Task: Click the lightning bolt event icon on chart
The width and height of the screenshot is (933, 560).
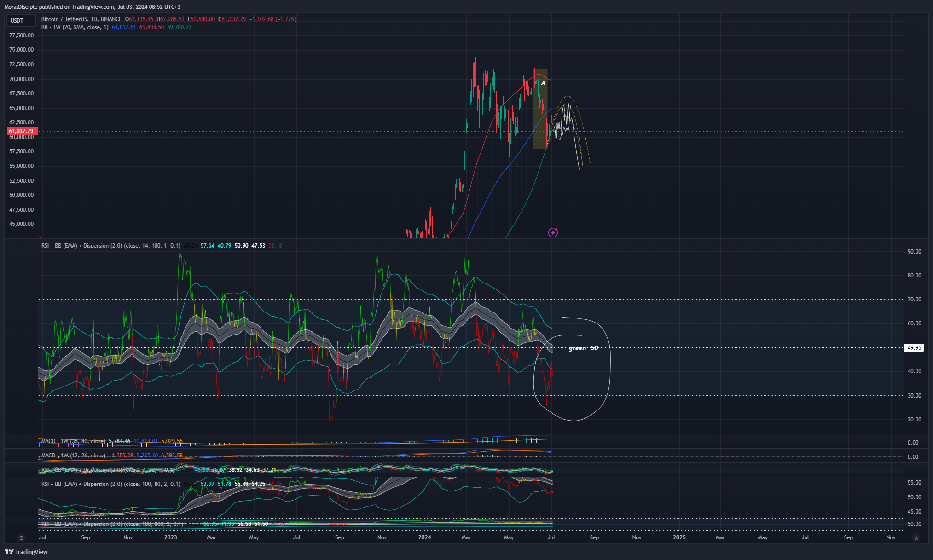Action: pyautogui.click(x=553, y=232)
